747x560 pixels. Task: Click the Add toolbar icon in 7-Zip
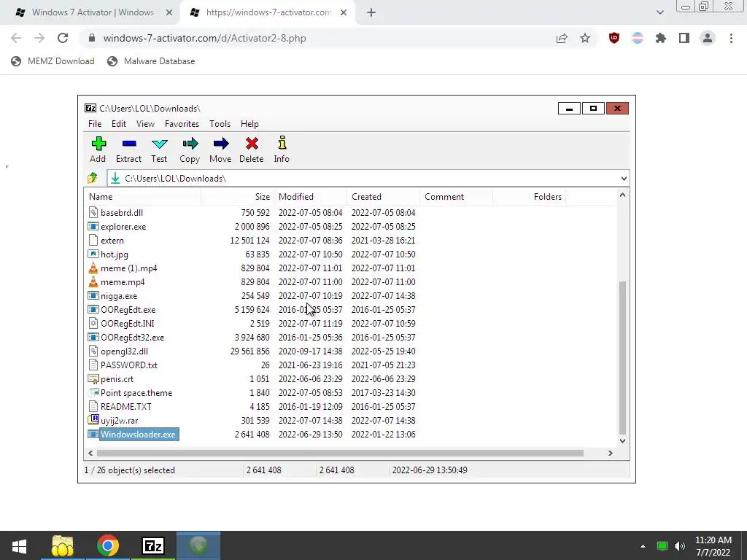[98, 144]
